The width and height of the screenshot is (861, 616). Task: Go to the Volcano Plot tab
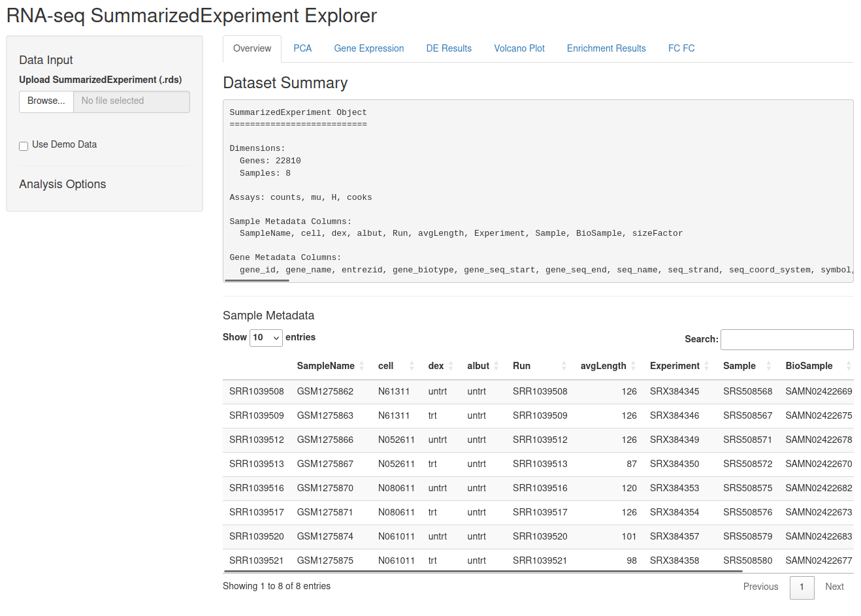(x=519, y=48)
